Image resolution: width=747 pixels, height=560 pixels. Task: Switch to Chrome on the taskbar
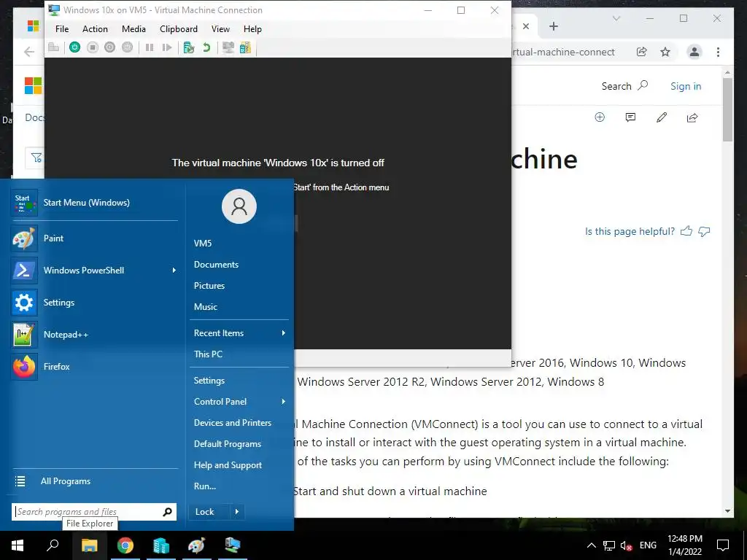[x=125, y=545]
